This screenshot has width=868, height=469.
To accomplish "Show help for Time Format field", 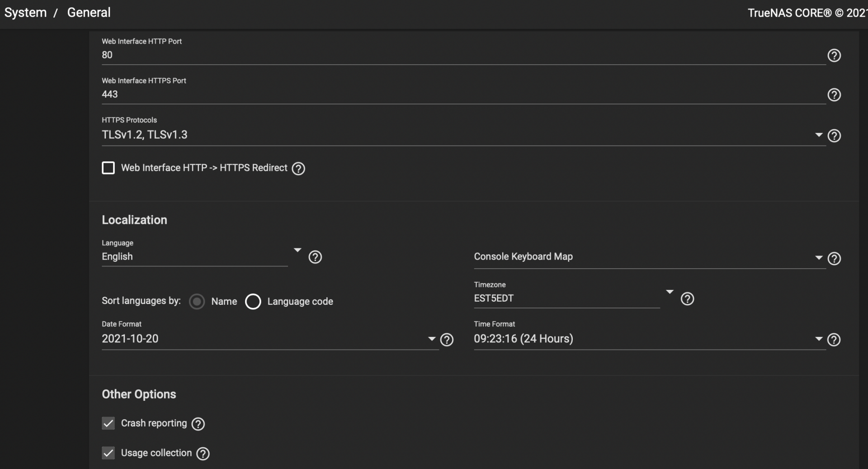I will [x=834, y=340].
